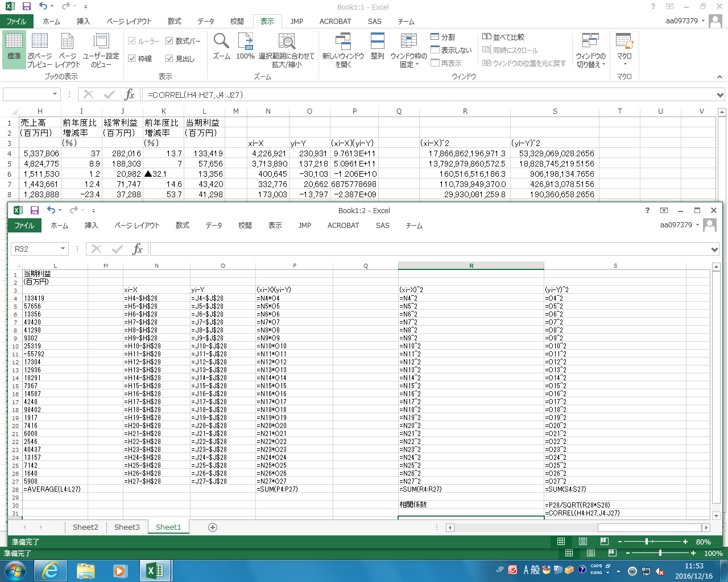Click the ズーム magnifier icon in ribbon
Screen dimensions: 728x582
(221, 42)
